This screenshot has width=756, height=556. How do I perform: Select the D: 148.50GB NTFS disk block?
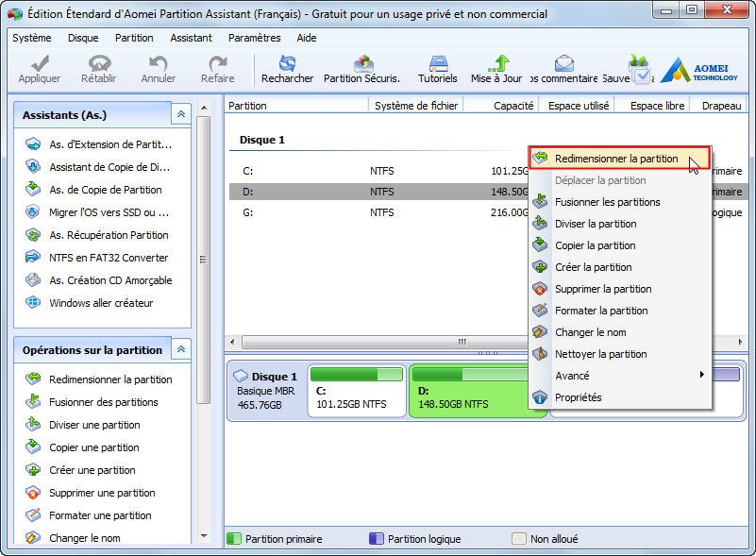click(469, 391)
